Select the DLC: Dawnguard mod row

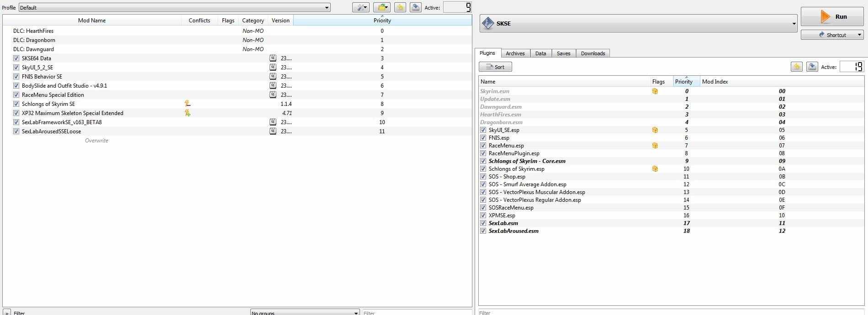tap(237, 49)
